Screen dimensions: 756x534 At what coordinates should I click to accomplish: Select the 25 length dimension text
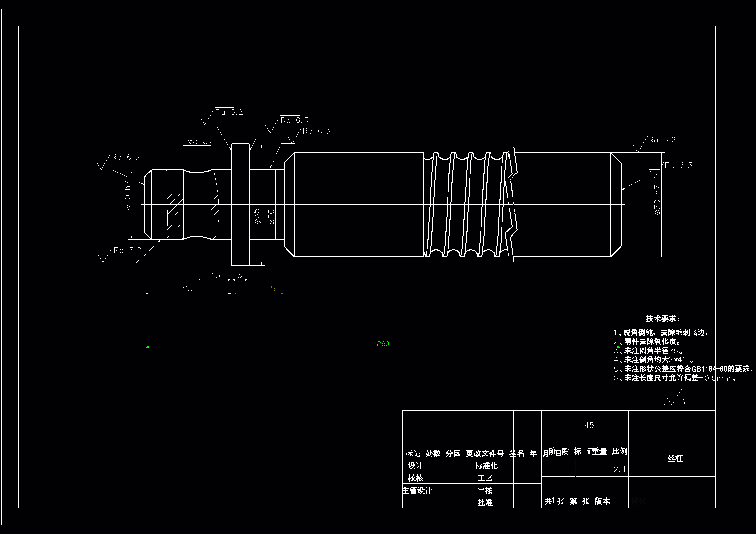click(x=187, y=289)
